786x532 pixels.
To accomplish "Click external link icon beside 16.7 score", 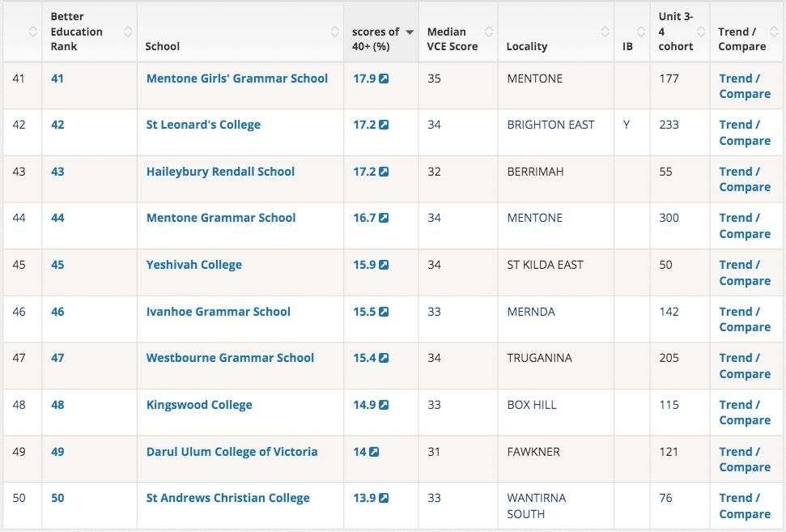I will [384, 218].
